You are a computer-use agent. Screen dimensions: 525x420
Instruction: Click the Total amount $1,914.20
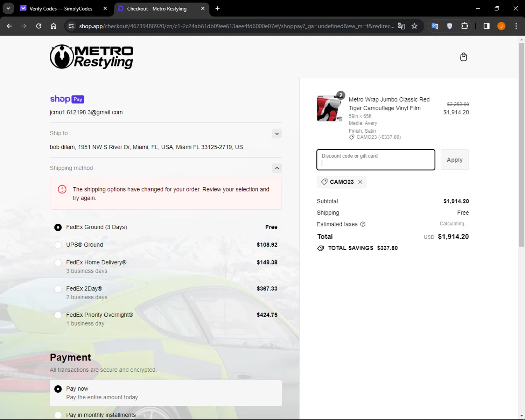(453, 237)
